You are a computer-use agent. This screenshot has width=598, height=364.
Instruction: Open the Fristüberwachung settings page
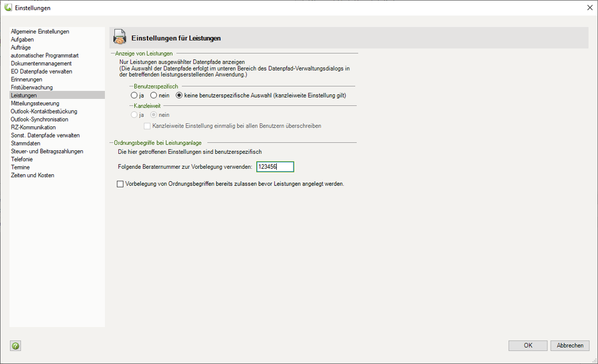coord(32,87)
